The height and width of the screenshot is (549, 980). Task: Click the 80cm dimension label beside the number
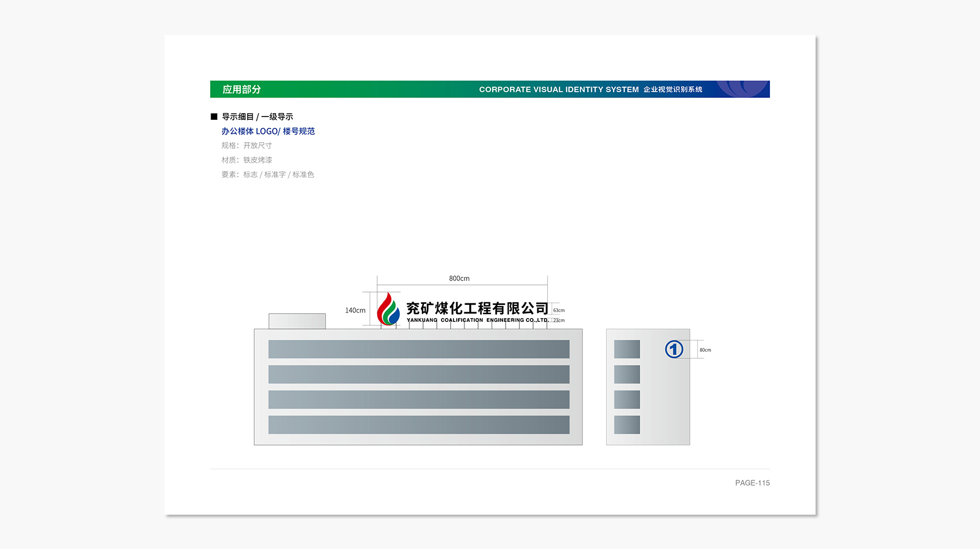[705, 350]
